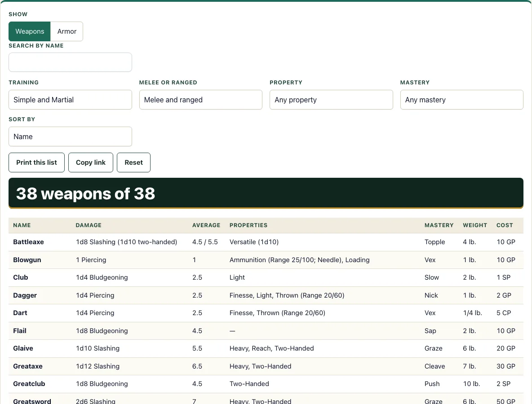Click the Average column header
532x404 pixels.
pyautogui.click(x=206, y=225)
